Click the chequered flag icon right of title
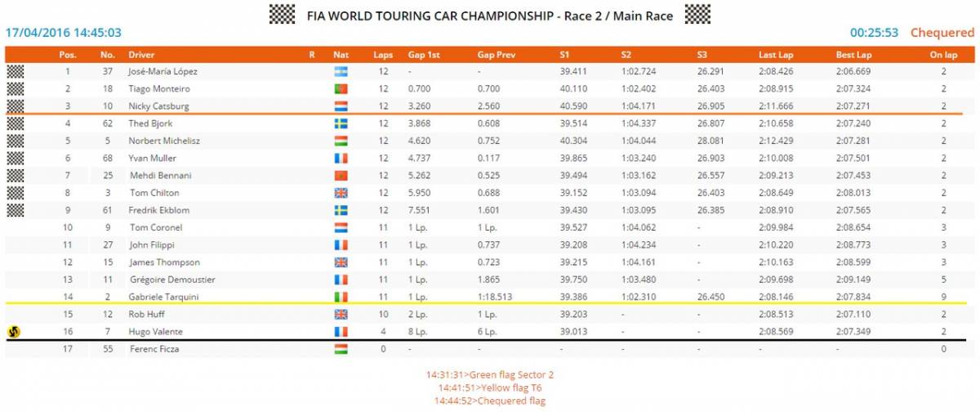The height and width of the screenshot is (412, 980). pos(697,14)
